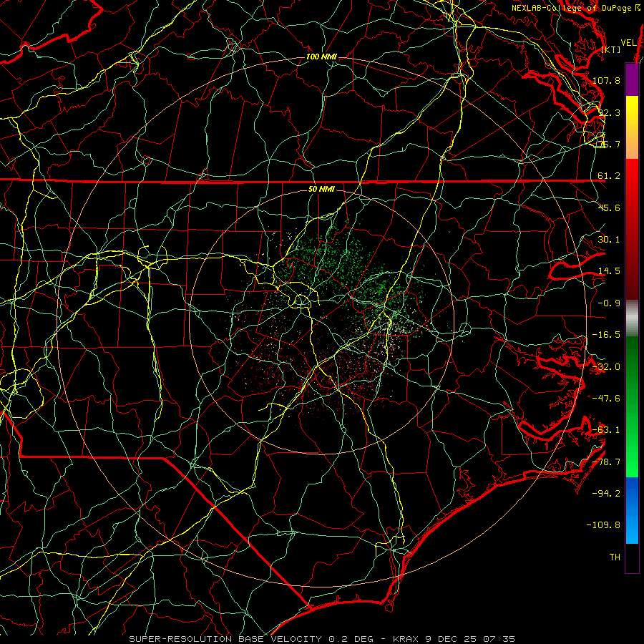Click the TH legend label
This screenshot has width=644, height=644.
coord(615,557)
